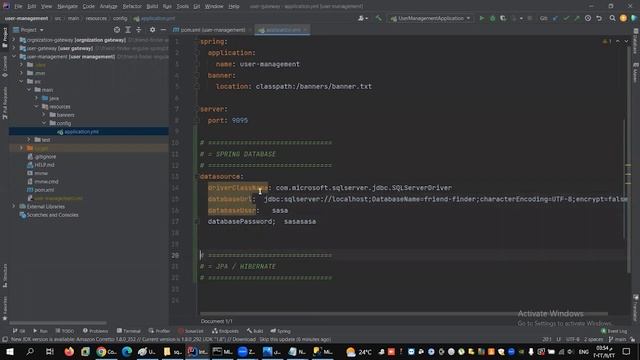Image resolution: width=640 pixels, height=360 pixels.
Task: Open the TODO tool window
Action: pos(64,331)
